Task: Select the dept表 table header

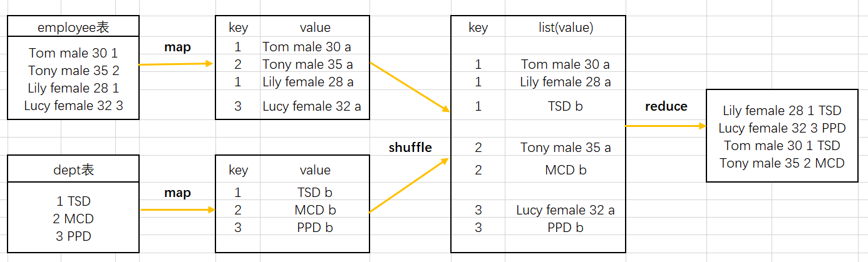Action: click(x=73, y=169)
